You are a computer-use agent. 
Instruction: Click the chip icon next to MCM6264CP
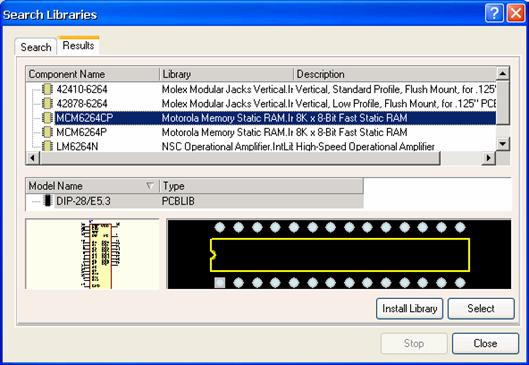coord(47,118)
